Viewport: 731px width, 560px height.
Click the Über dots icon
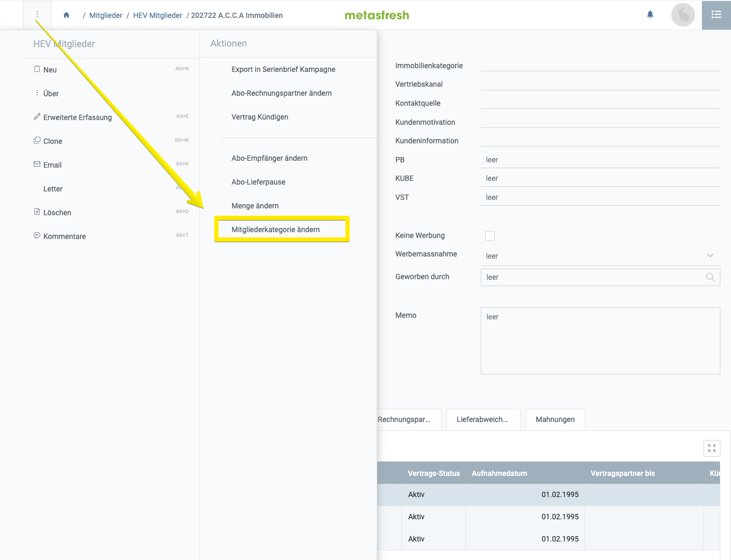point(37,93)
